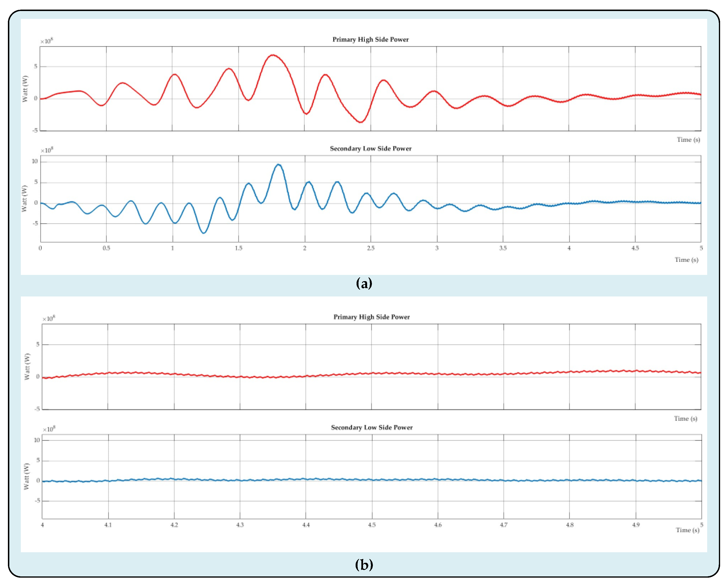The image size is (728, 586).
Task: Click the (b) subfigure caption label
Action: [x=364, y=565]
